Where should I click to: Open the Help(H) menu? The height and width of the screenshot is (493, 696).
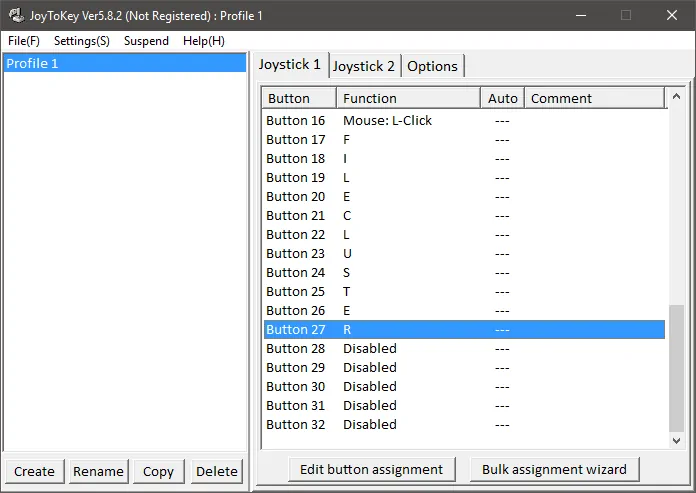click(204, 41)
